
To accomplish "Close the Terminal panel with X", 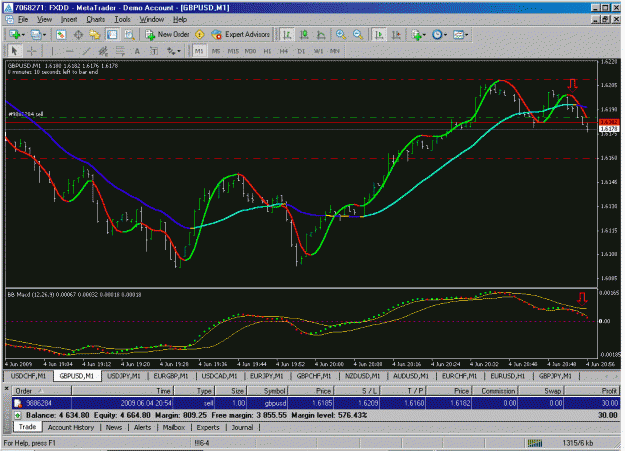I will pyautogui.click(x=6, y=388).
